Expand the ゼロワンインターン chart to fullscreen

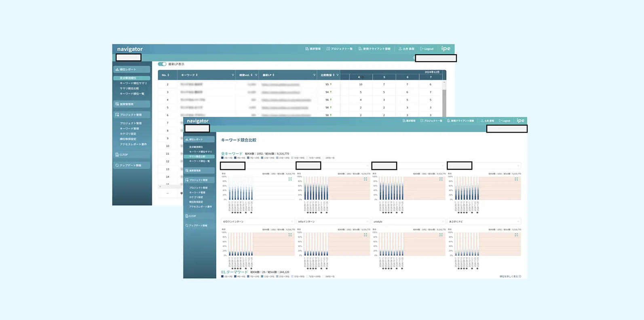coord(290,235)
